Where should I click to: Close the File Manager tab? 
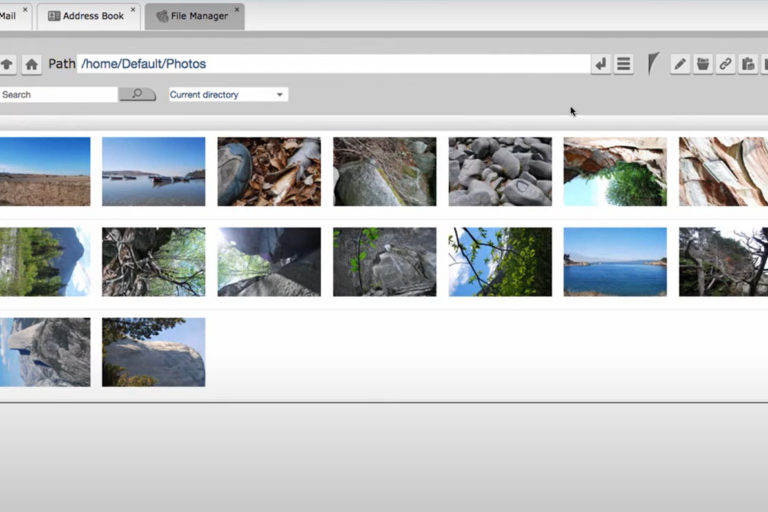(x=238, y=10)
